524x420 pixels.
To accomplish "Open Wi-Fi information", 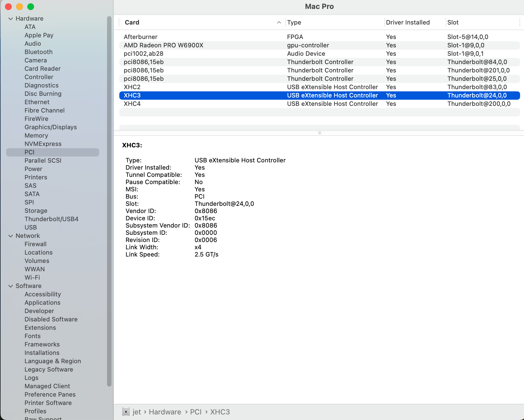I will [32, 278].
